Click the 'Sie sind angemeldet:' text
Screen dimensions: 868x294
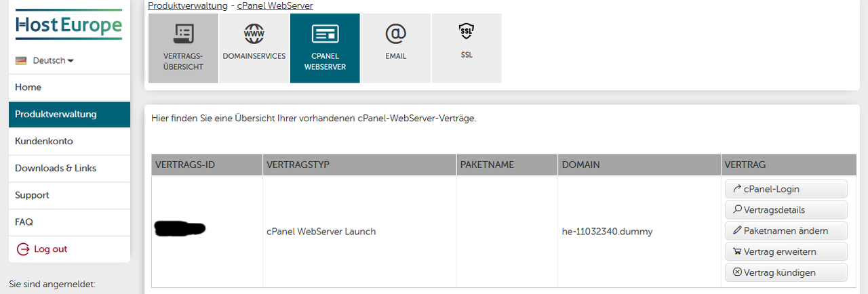pos(52,284)
